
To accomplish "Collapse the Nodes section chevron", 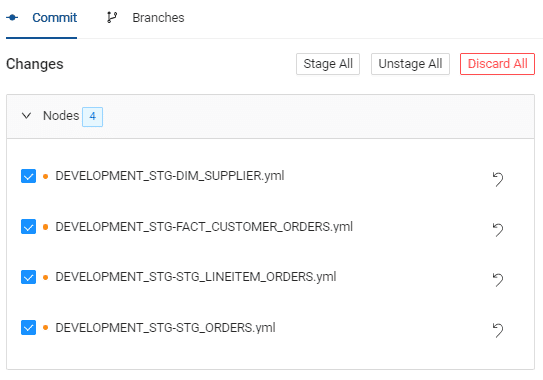I will coord(26,116).
